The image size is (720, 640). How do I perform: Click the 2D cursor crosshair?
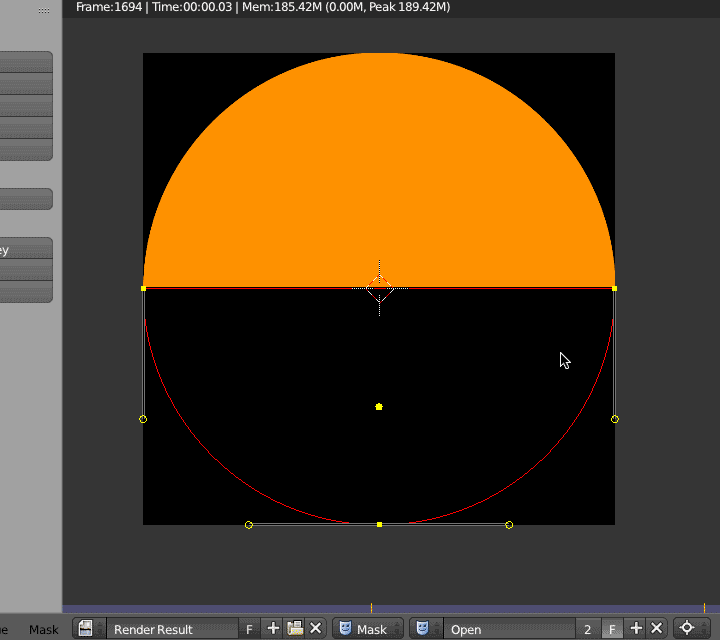pos(380,288)
